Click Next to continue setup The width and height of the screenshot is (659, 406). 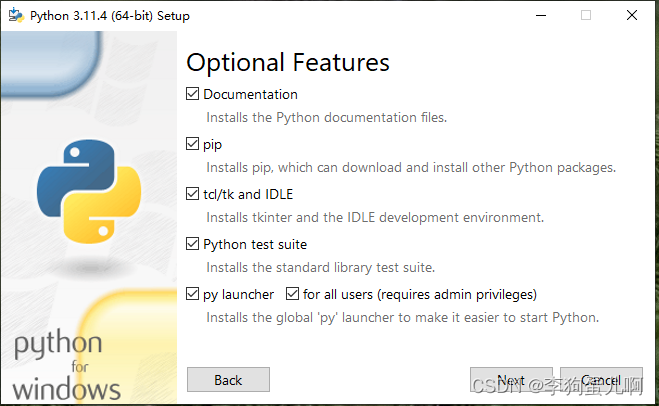click(x=511, y=380)
